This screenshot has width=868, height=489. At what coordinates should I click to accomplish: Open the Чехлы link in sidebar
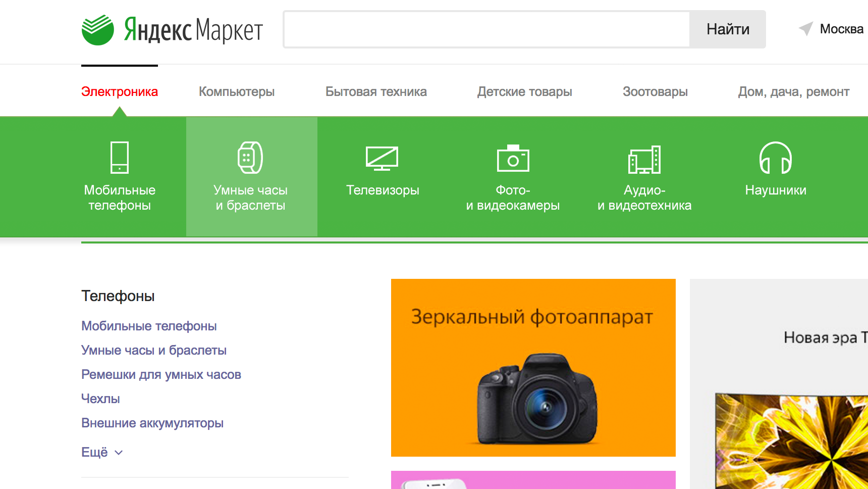coord(100,399)
